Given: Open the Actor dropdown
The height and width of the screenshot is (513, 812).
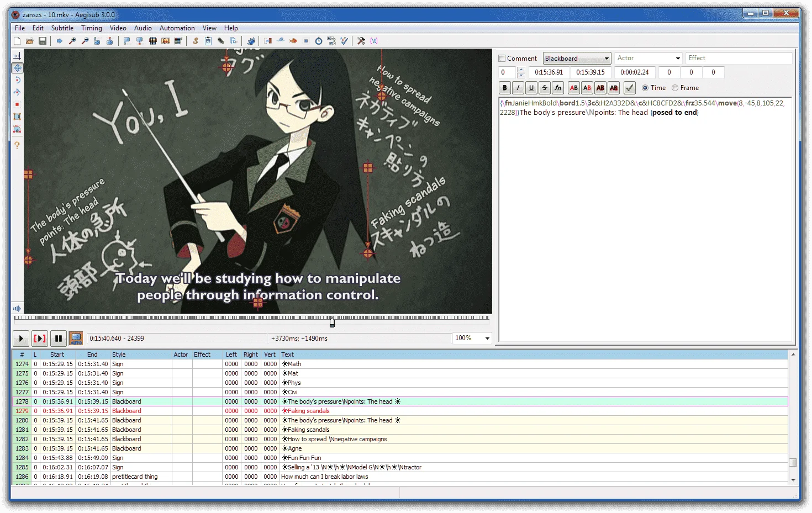Looking at the screenshot, I should coord(678,59).
